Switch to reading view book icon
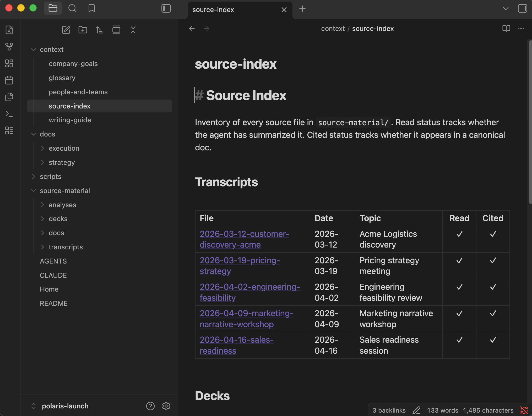This screenshot has width=532, height=416. pyautogui.click(x=506, y=29)
